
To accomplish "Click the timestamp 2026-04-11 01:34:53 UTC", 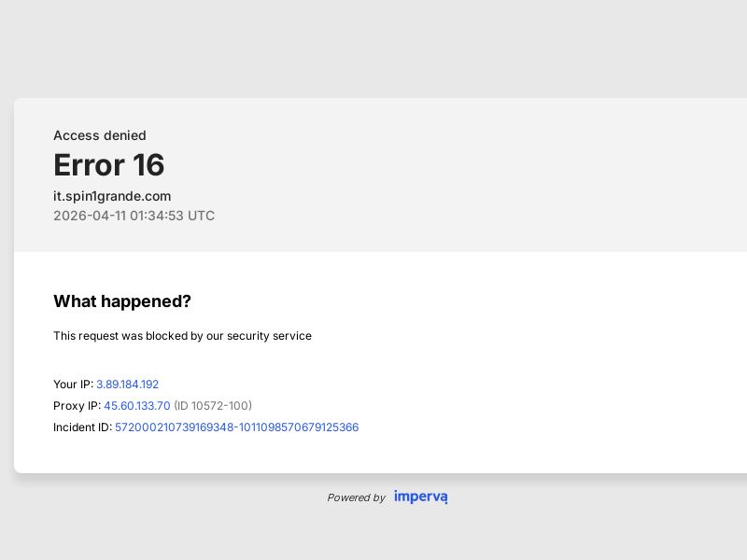I will [134, 216].
